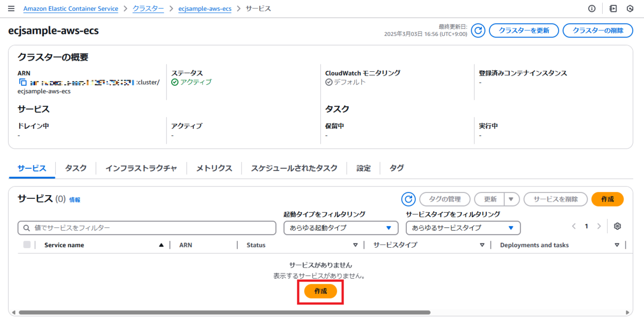Click 作成 button under empty services message
The image size is (644, 319).
[320, 291]
